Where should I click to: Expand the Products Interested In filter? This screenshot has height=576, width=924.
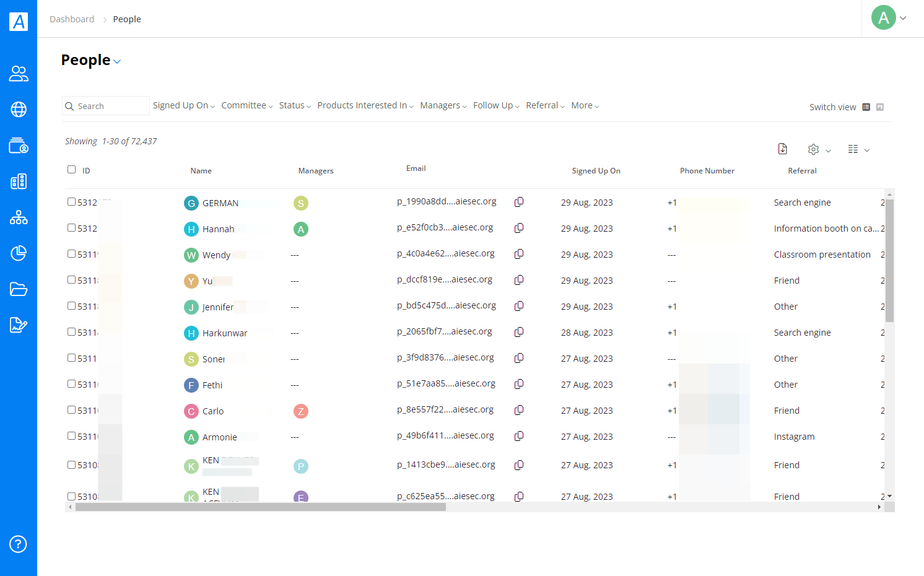click(x=365, y=106)
